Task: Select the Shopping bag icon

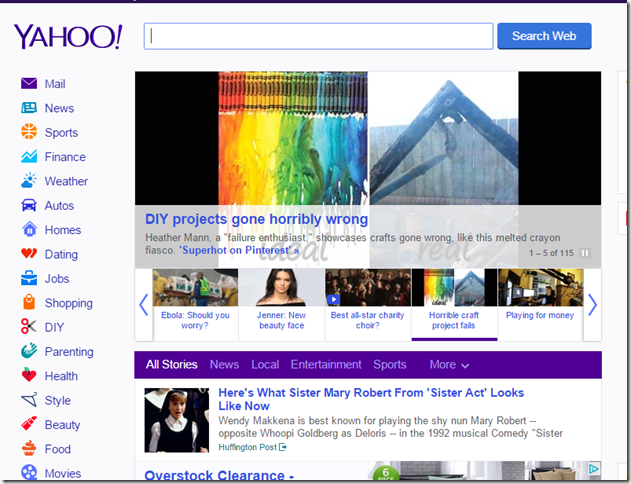Action: 29,303
